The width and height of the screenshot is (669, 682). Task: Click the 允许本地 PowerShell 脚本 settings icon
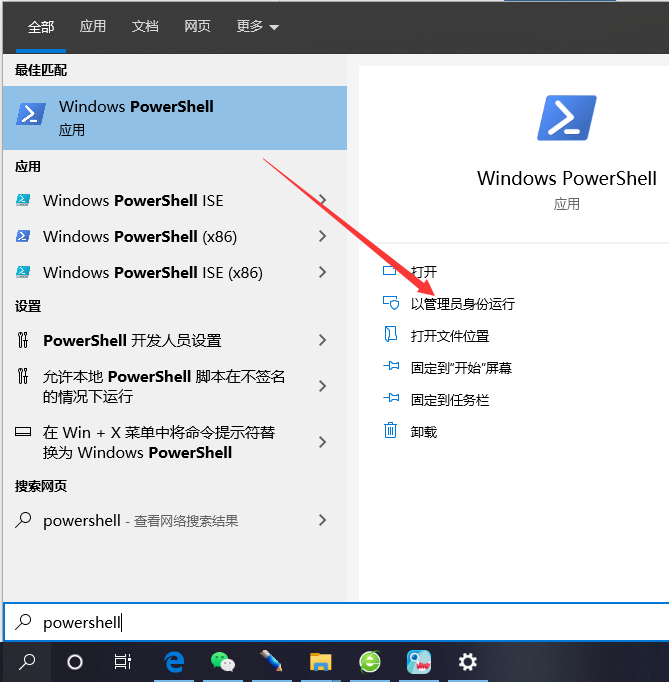point(23,376)
